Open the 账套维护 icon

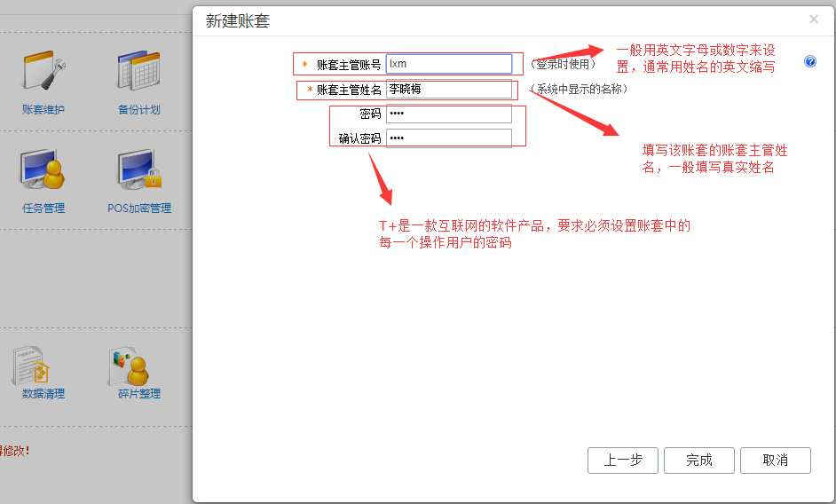coord(43,72)
